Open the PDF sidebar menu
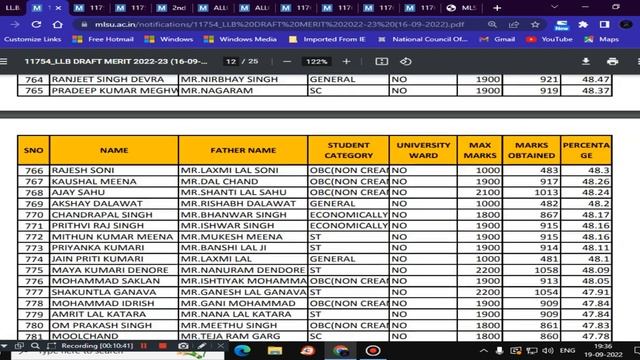The image size is (640, 360). point(4,61)
